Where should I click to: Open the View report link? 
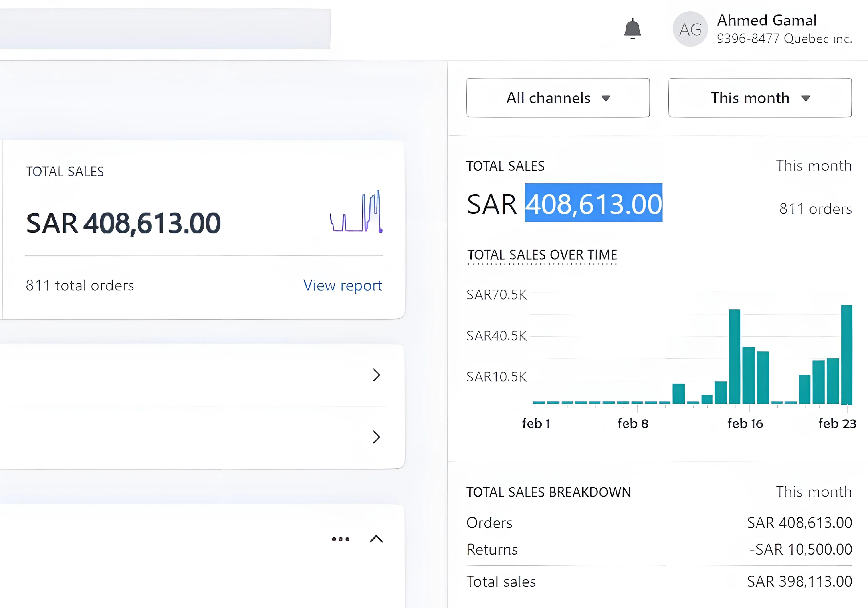(343, 286)
